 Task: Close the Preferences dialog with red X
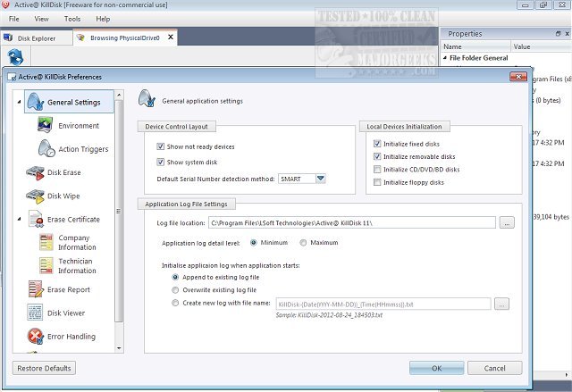point(518,77)
